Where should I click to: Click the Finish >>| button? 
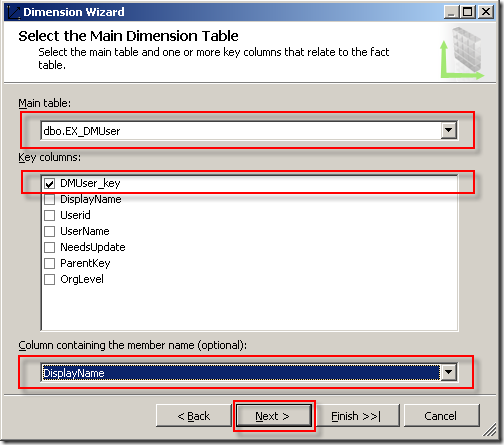click(x=356, y=416)
